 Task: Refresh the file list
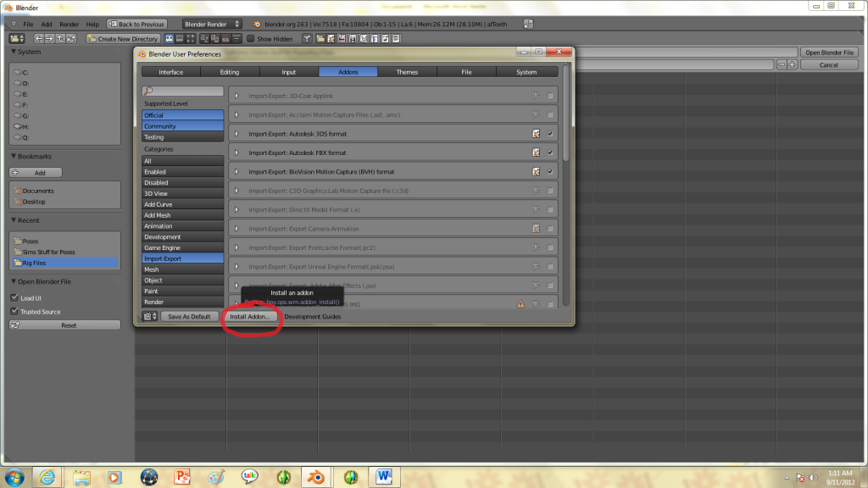(x=71, y=39)
